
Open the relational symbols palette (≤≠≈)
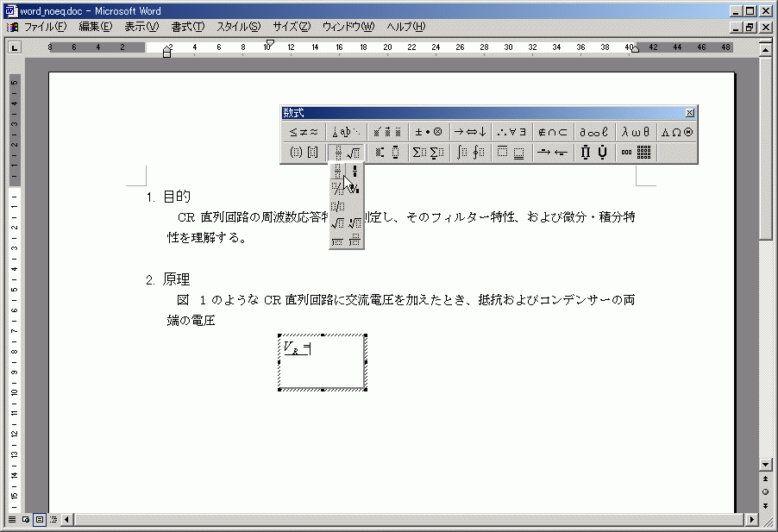click(303, 132)
